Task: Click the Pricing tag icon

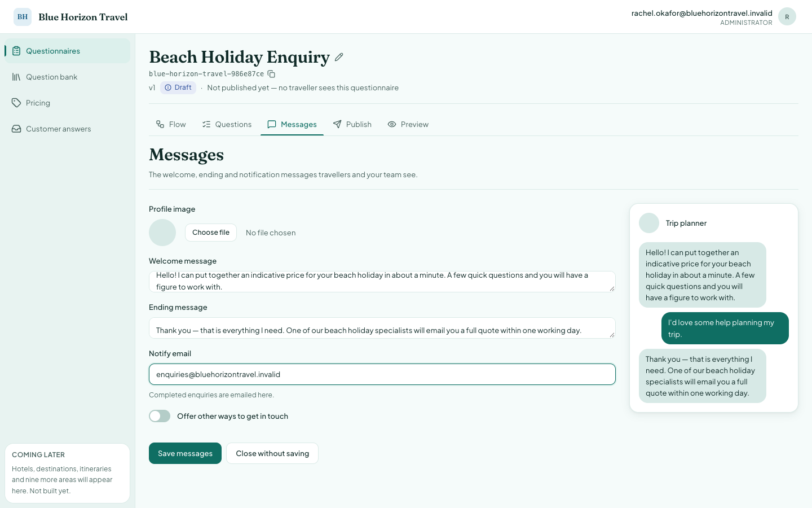Action: pos(16,103)
